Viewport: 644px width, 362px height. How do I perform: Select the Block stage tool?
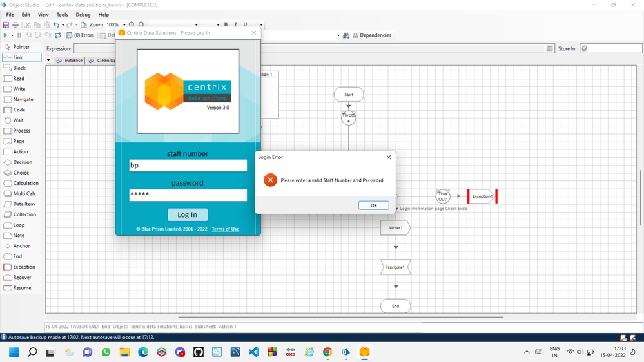pyautogui.click(x=22, y=68)
